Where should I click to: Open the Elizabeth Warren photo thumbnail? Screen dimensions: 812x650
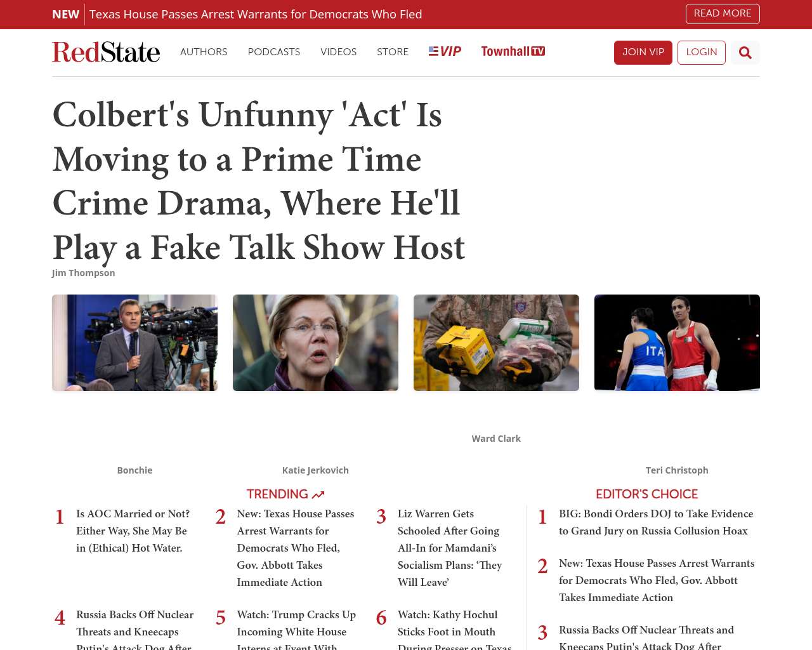pyautogui.click(x=315, y=343)
